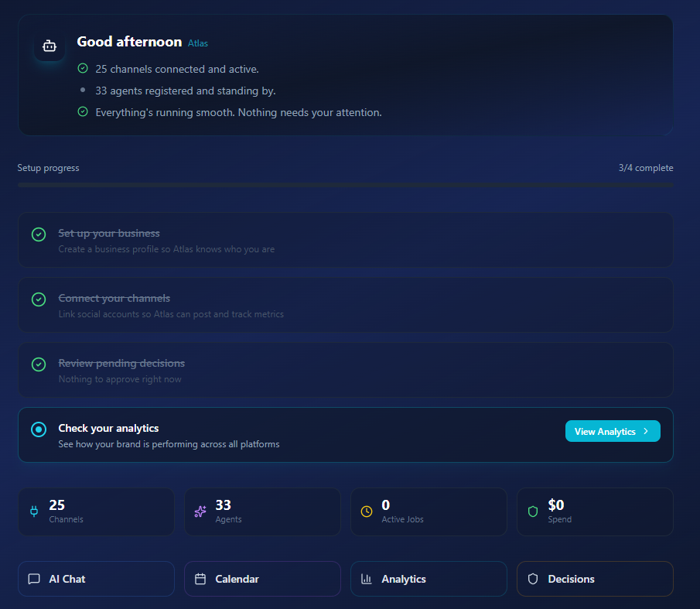
Task: Toggle the checkmark on Connect your channels
Action: click(x=38, y=299)
